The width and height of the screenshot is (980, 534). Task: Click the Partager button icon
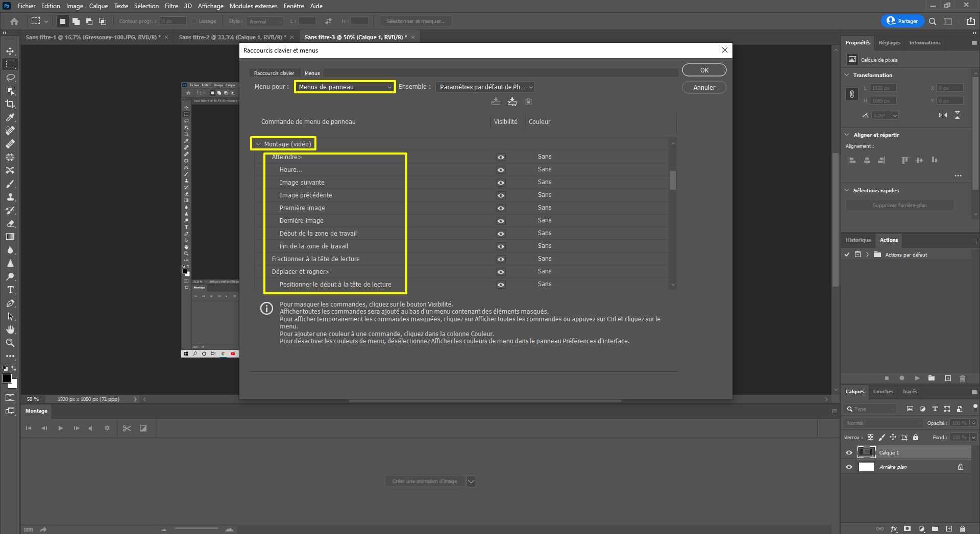(x=890, y=21)
